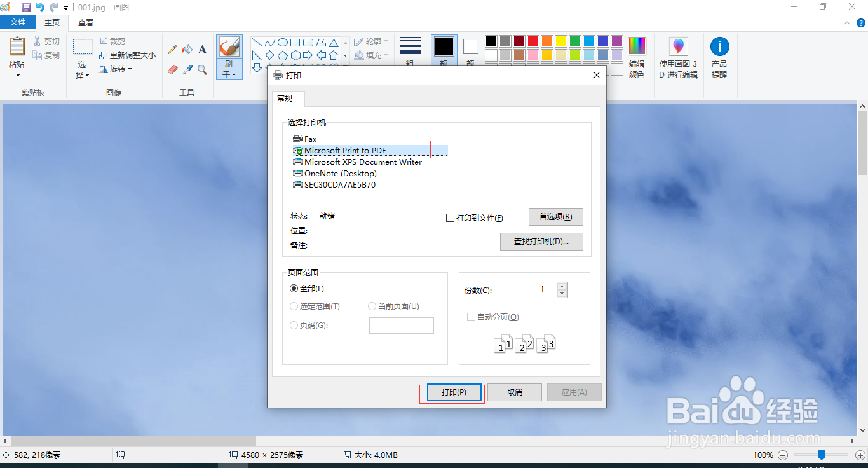The image size is (868, 468).
Task: Activate the Color picker tool
Action: click(187, 69)
